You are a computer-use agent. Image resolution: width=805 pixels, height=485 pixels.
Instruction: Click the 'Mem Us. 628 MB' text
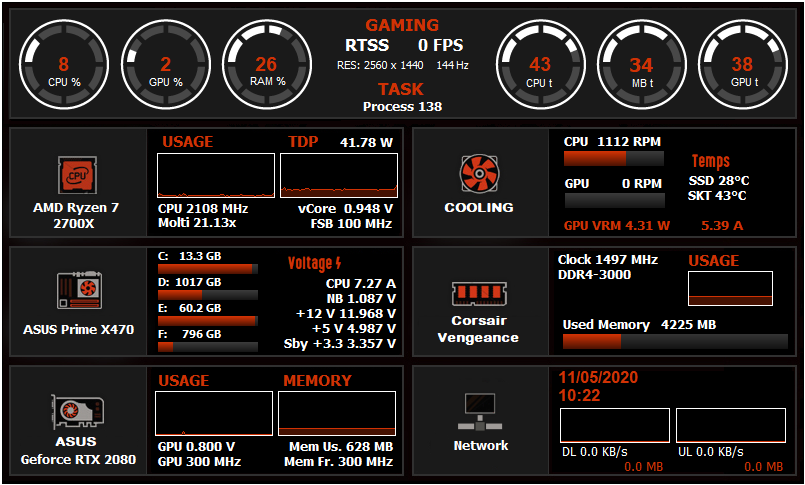click(x=341, y=447)
